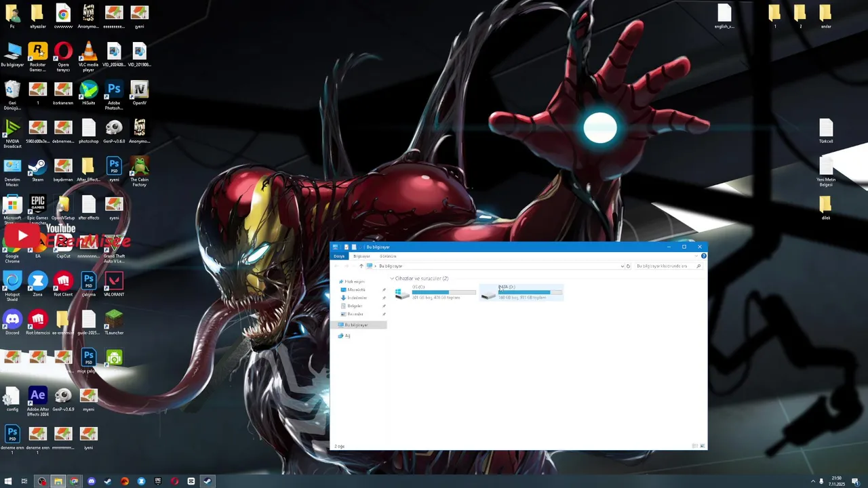This screenshot has width=868, height=488.
Task: Select the Rockstar Games Launcher desktop icon
Action: tap(38, 57)
